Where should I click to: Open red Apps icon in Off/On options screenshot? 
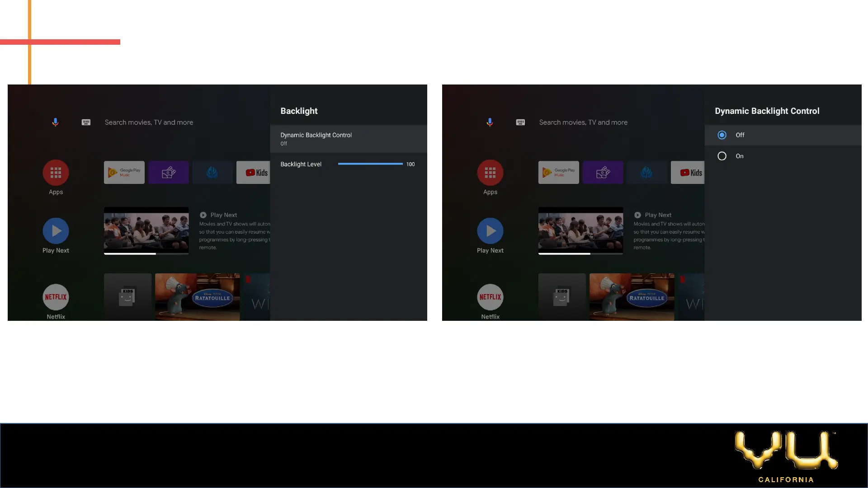pos(490,173)
